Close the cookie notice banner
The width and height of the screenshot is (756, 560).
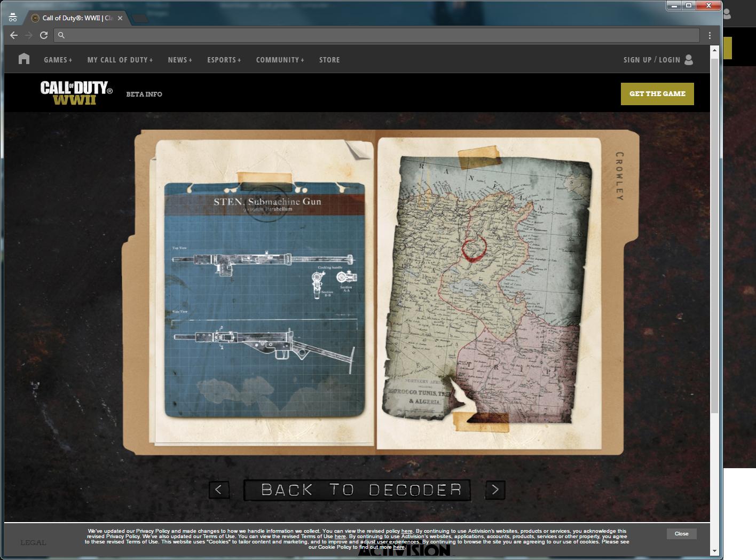point(681,534)
